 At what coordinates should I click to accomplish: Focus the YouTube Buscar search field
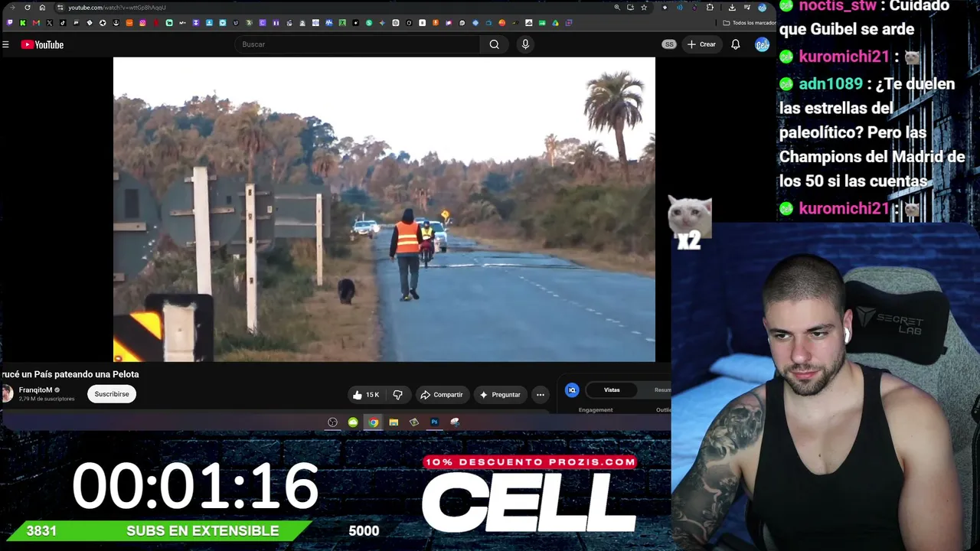(358, 44)
